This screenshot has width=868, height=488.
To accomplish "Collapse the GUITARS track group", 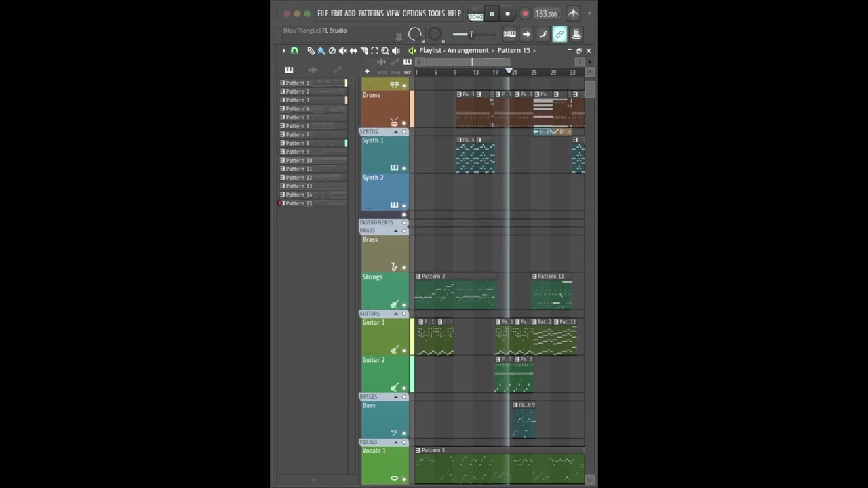I will pyautogui.click(x=396, y=314).
